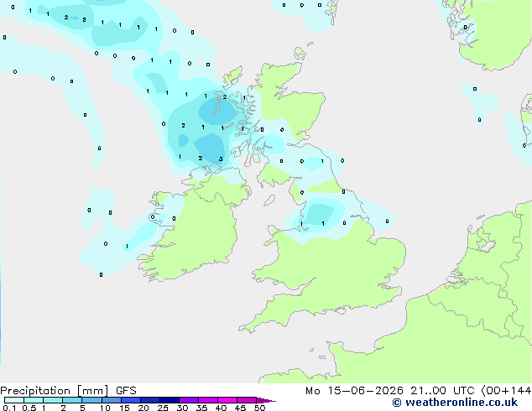Click the 0.5–1 mm legend swatch

click(34, 400)
